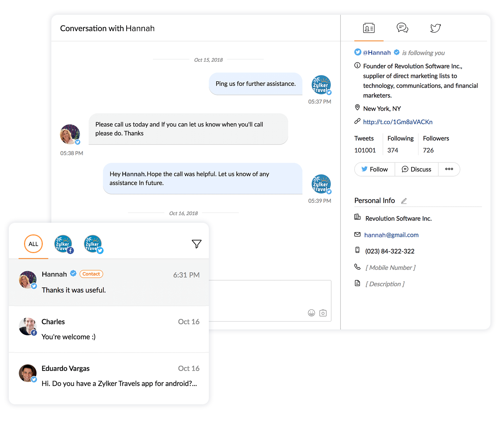Open the Twitter bird tab
504x421 pixels.
point(435,28)
